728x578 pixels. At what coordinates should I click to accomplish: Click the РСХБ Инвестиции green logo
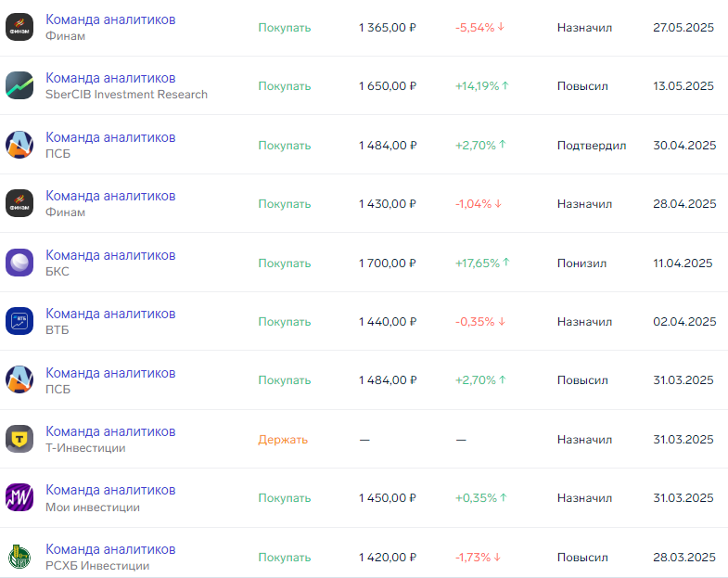pos(19,557)
